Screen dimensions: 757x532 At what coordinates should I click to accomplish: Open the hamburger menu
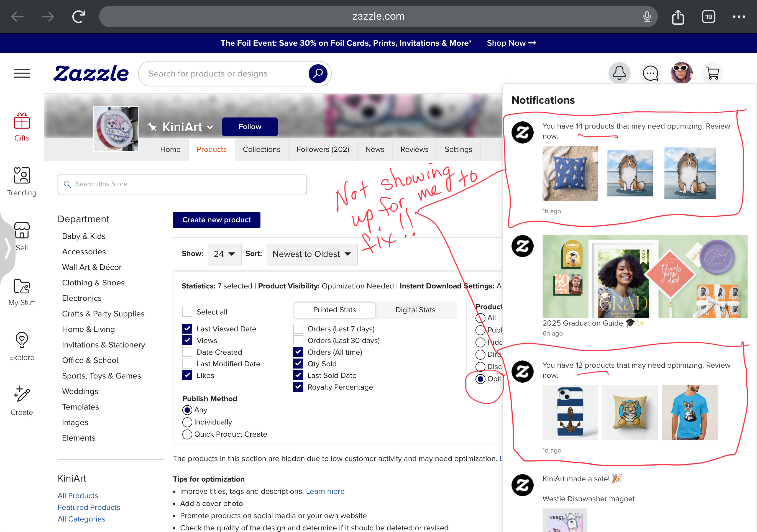coord(22,73)
